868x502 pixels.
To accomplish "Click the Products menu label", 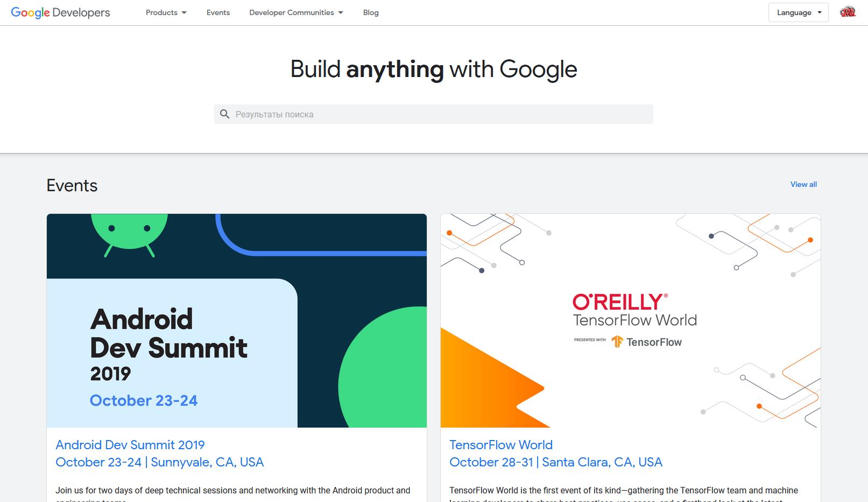I will 161,12.
